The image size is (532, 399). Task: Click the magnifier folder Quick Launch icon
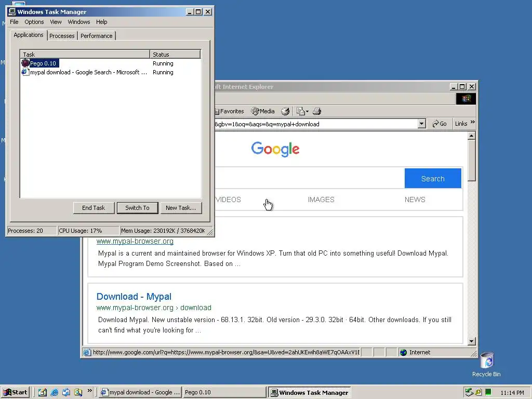click(x=78, y=393)
